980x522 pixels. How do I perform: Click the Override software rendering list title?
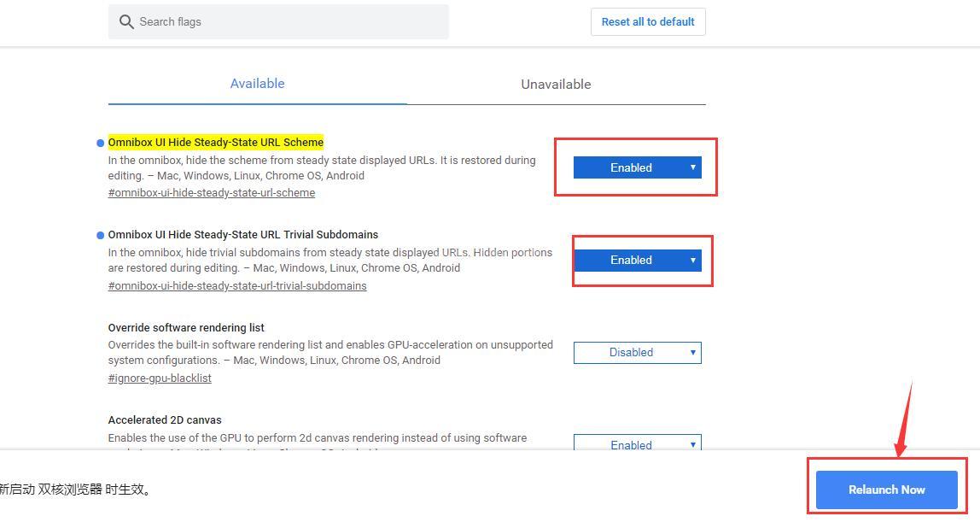(x=186, y=327)
